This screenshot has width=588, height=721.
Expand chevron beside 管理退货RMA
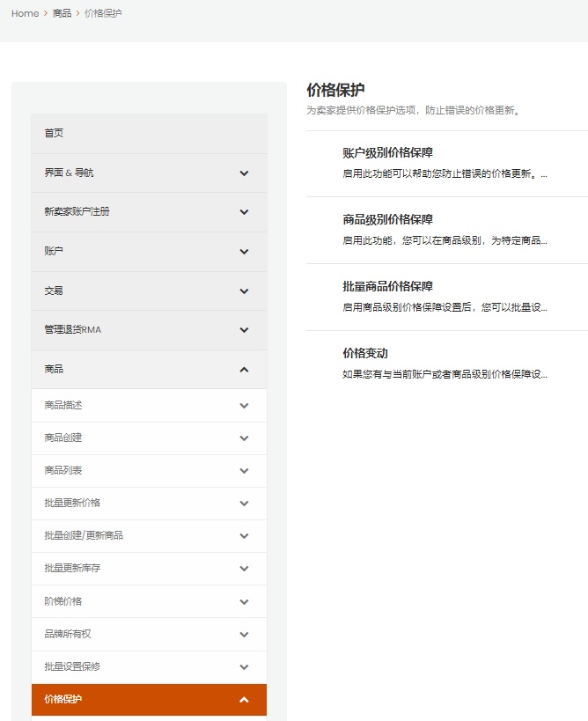[x=244, y=330]
